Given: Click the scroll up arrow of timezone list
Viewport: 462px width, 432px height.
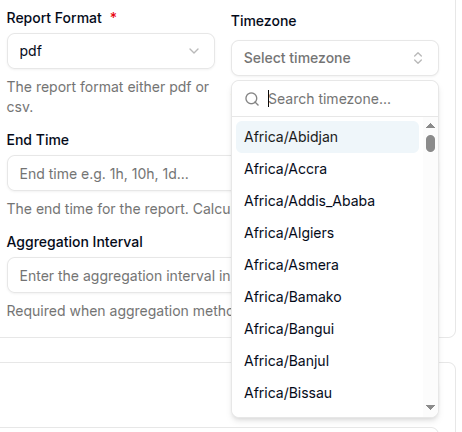Looking at the screenshot, I should pyautogui.click(x=430, y=126).
